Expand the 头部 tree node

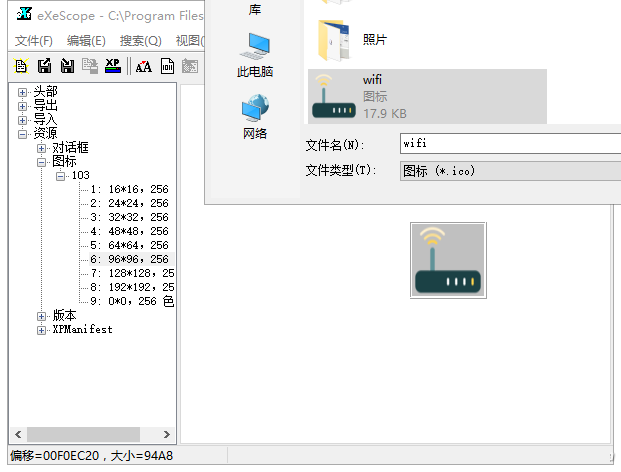tap(22, 92)
